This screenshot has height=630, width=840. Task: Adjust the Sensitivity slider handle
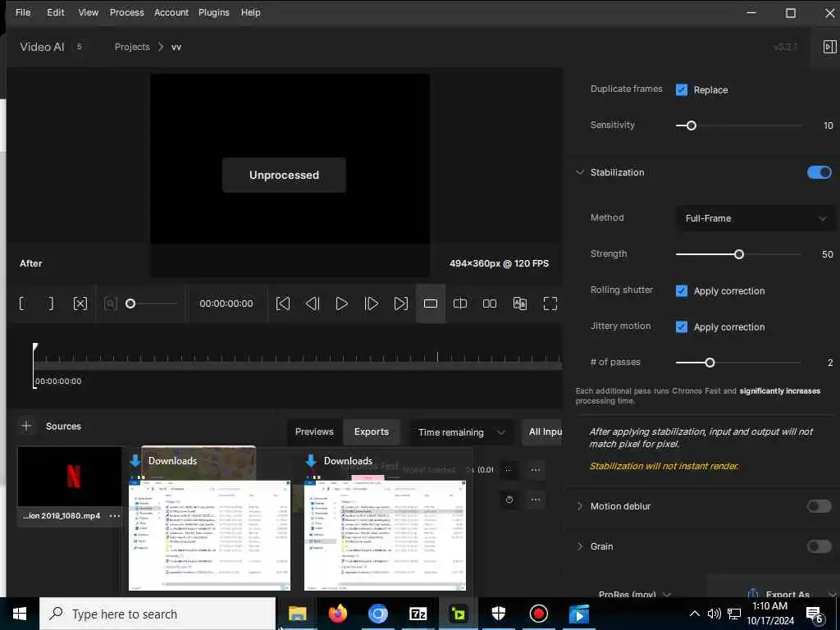[x=691, y=126]
